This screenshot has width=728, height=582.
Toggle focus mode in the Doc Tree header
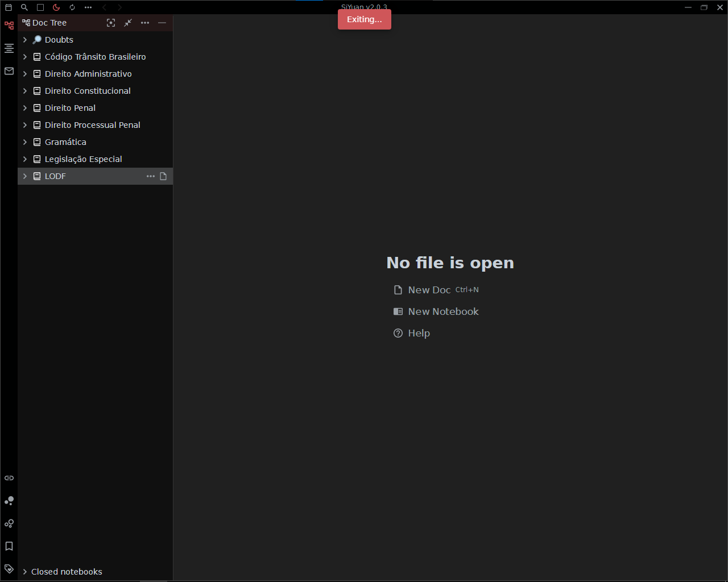[111, 23]
